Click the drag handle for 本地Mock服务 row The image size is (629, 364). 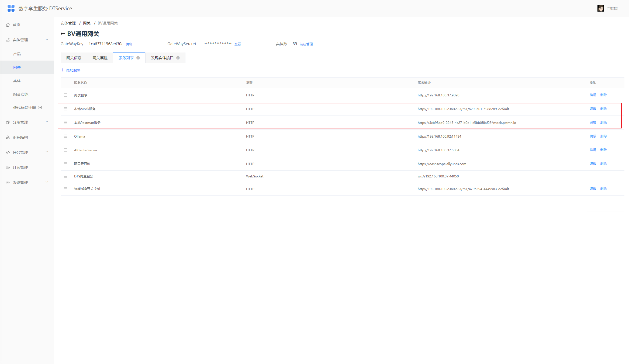(x=65, y=109)
